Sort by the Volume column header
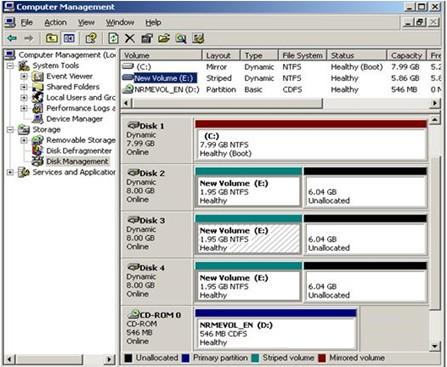 click(161, 56)
